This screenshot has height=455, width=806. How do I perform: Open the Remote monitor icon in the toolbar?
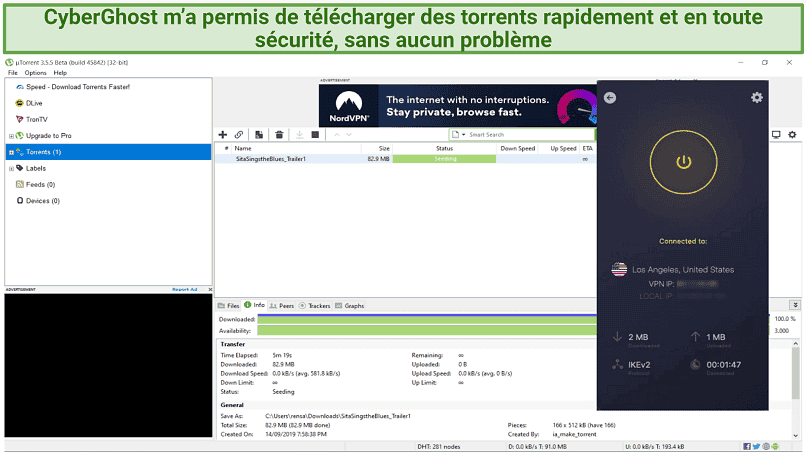tap(776, 135)
